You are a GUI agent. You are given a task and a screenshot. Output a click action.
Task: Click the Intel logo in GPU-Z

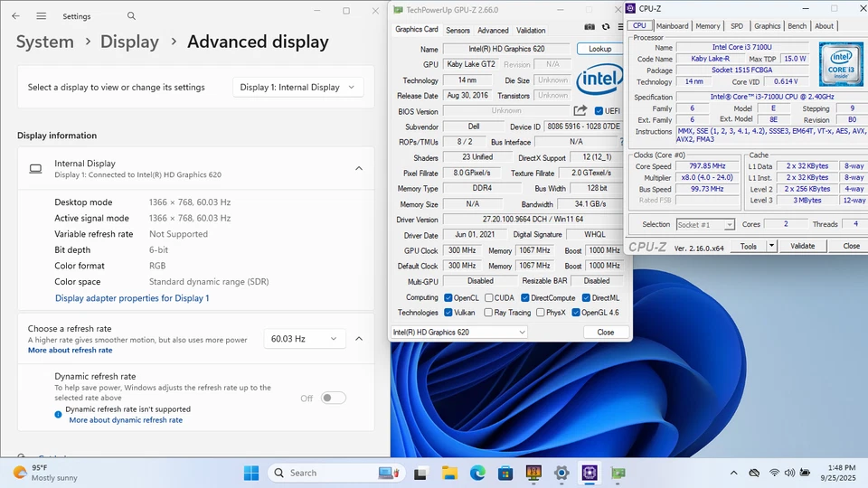(599, 80)
